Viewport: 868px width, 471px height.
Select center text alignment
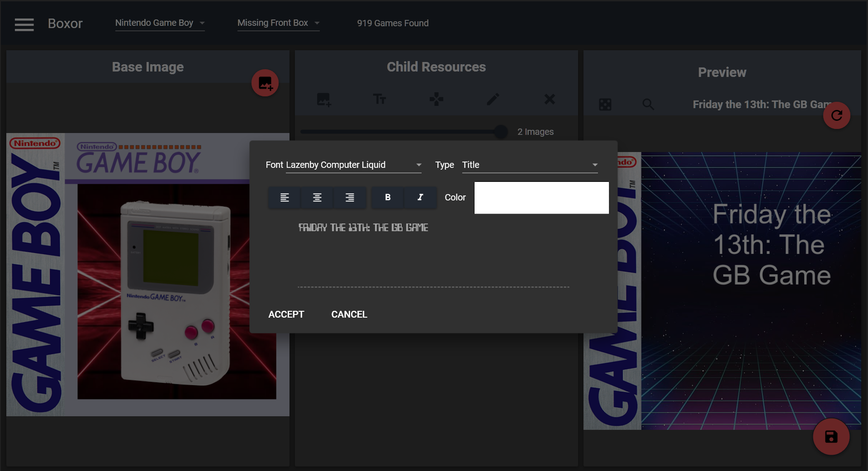click(x=317, y=197)
